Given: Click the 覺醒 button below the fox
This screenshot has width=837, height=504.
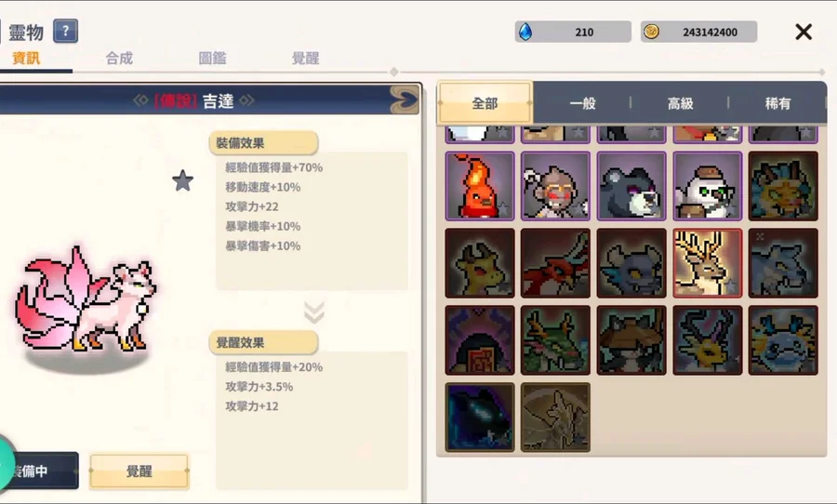Looking at the screenshot, I should tap(139, 471).
